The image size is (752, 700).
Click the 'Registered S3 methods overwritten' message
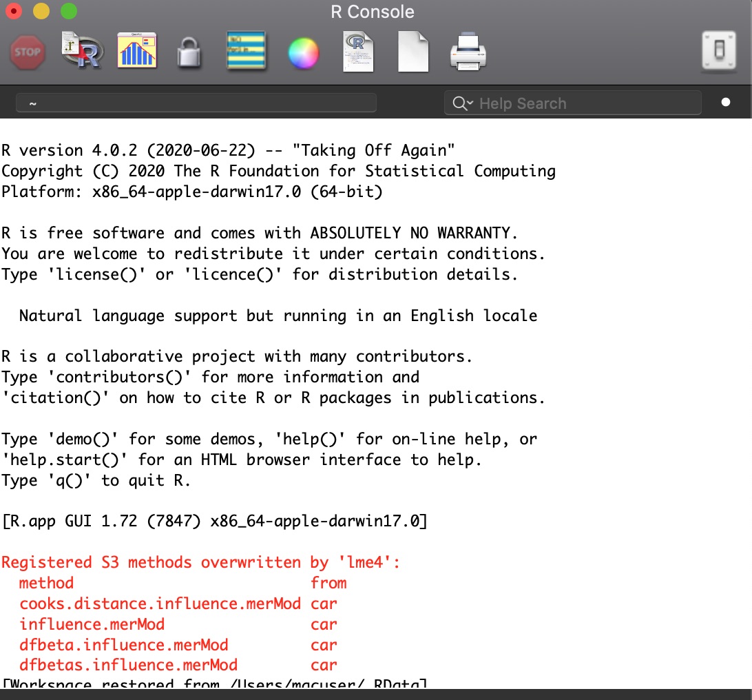pos(200,562)
